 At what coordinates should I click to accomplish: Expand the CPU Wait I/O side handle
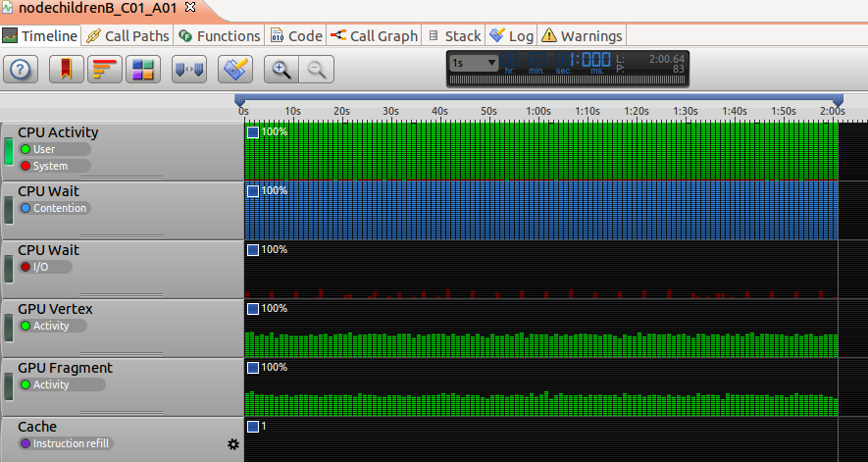(9, 268)
